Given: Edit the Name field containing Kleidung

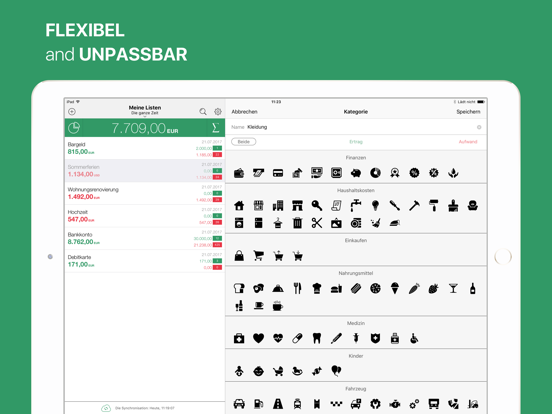Looking at the screenshot, I should click(x=356, y=127).
